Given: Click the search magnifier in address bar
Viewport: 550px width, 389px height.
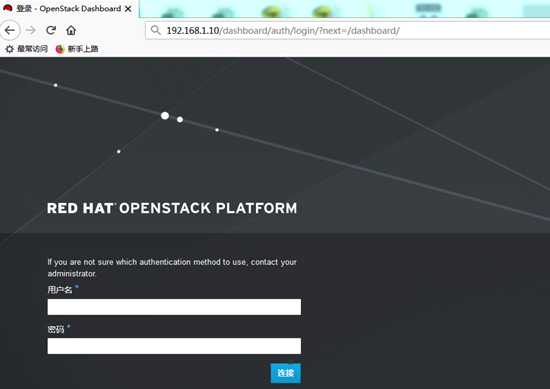Looking at the screenshot, I should (x=155, y=30).
